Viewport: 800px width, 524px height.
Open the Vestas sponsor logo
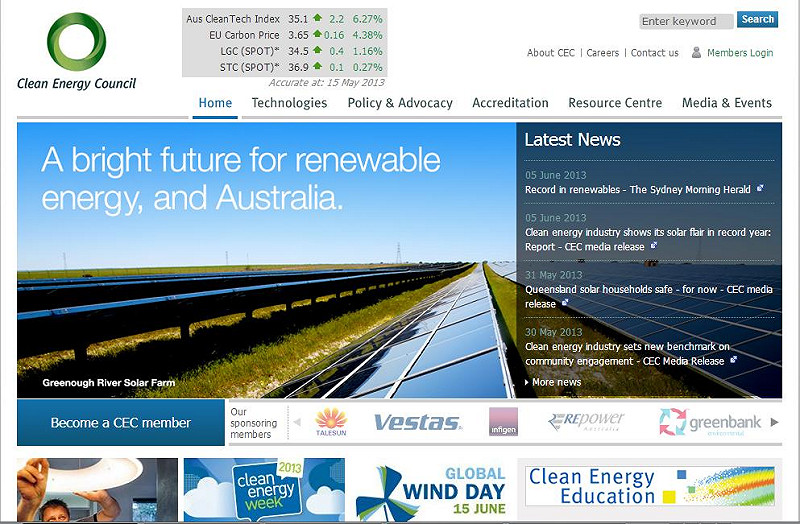point(417,423)
